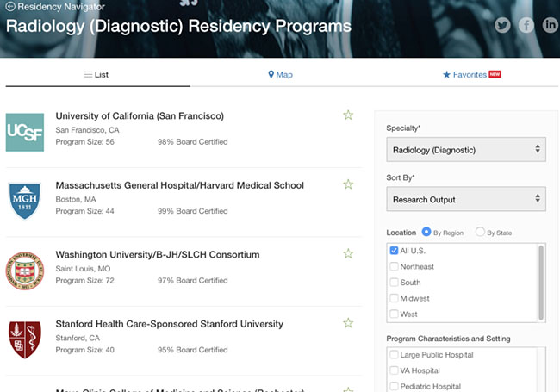The image size is (560, 392).
Task: Click Washington University seal logo
Action: (25, 271)
